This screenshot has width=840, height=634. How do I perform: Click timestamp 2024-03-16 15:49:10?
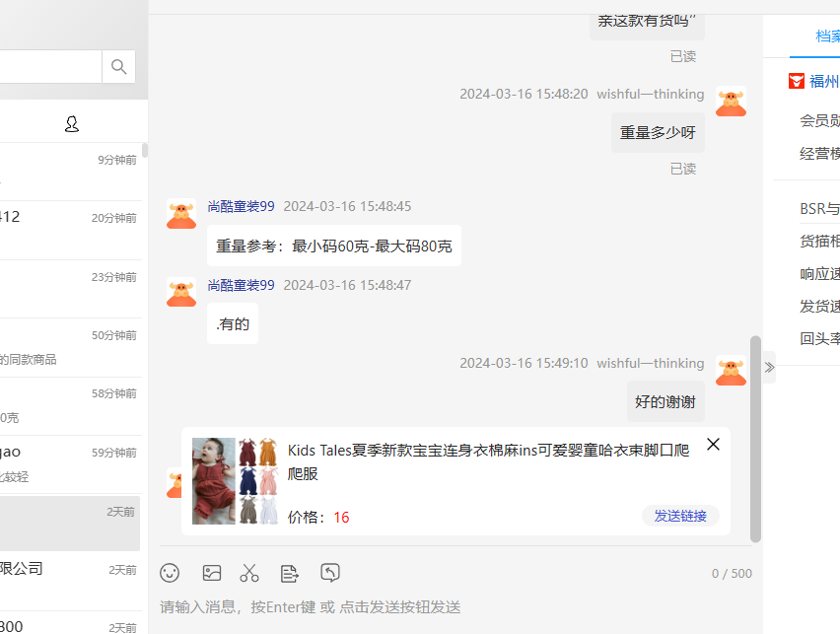(524, 363)
